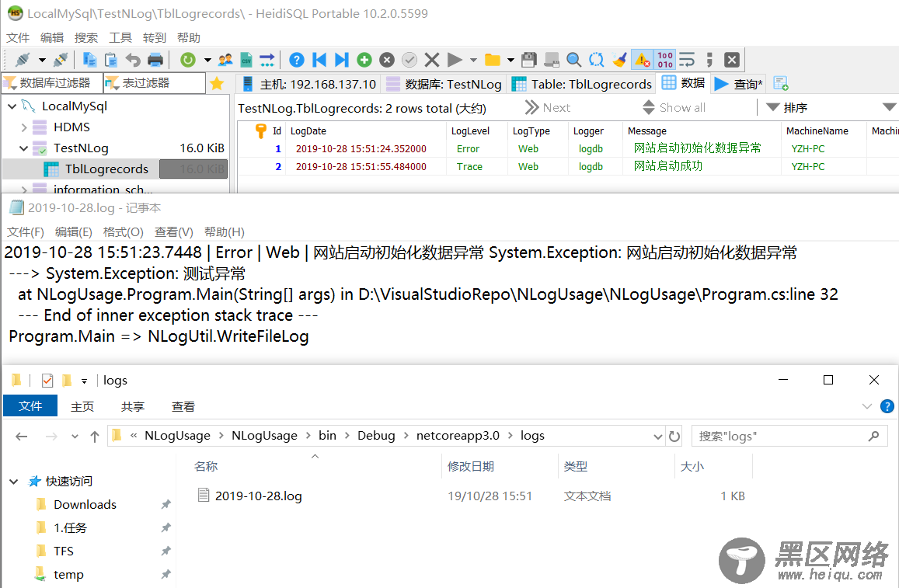The width and height of the screenshot is (899, 588).
Task: Click the Next rows button
Action: 548,108
